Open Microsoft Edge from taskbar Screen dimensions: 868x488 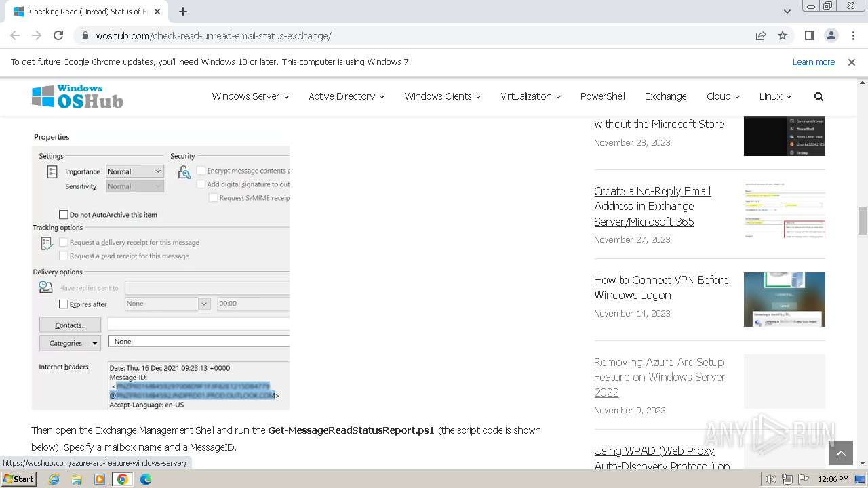click(146, 479)
